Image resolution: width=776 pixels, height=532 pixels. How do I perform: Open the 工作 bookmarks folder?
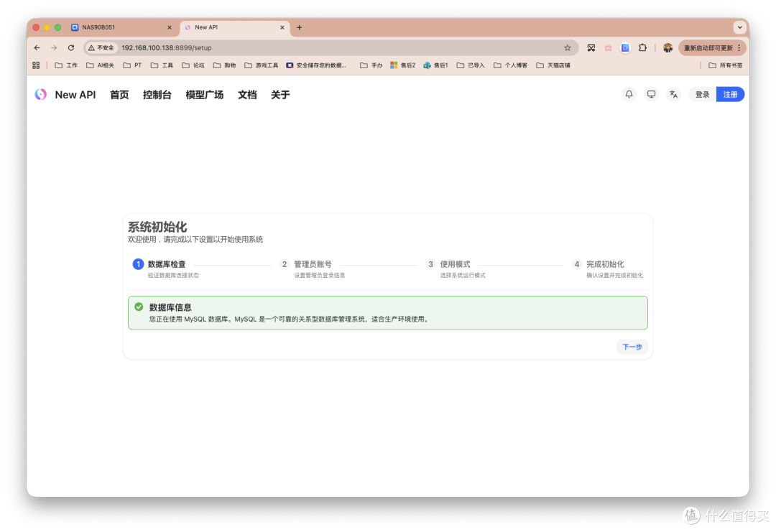(66, 65)
